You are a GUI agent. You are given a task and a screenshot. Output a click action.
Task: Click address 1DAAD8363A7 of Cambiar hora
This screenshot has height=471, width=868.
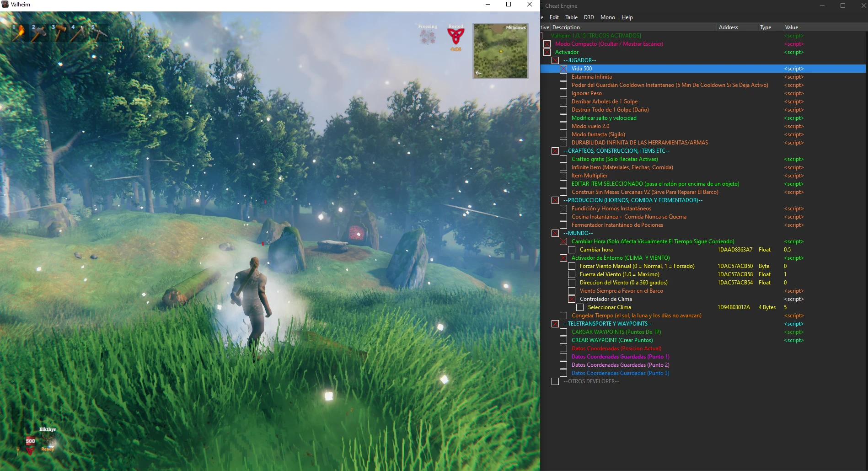click(x=735, y=250)
